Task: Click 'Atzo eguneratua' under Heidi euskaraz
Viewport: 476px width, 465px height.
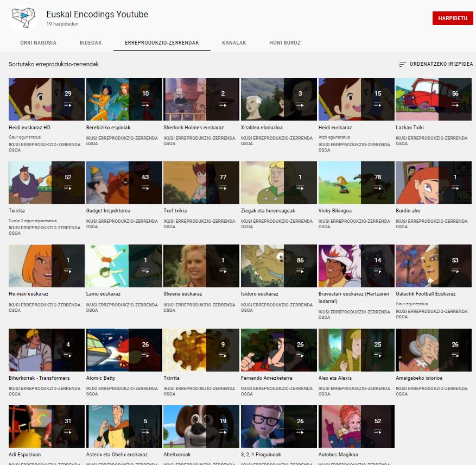Action: 334,137
